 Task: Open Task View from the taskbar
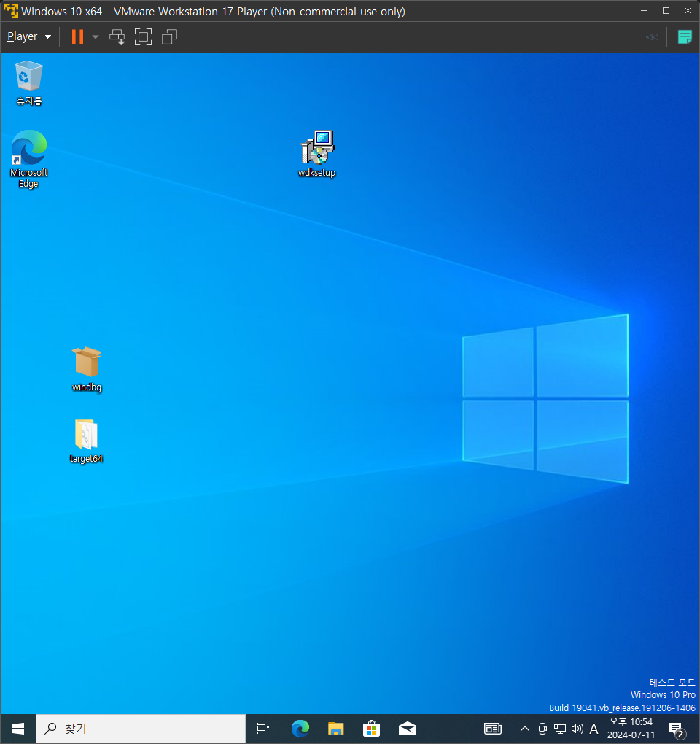click(x=263, y=729)
